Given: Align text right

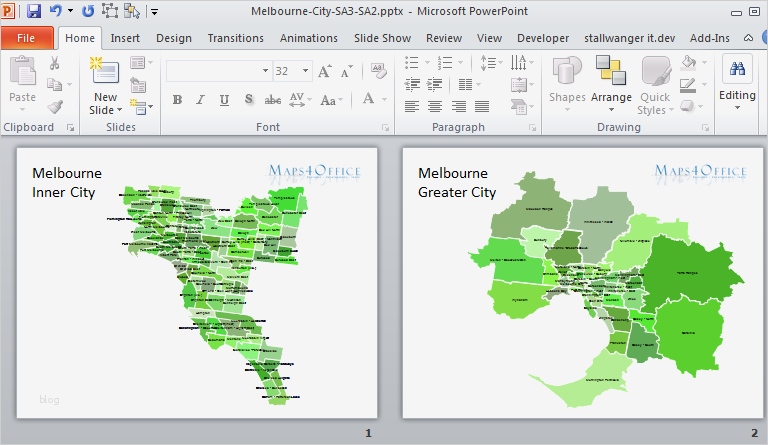Looking at the screenshot, I should (458, 106).
